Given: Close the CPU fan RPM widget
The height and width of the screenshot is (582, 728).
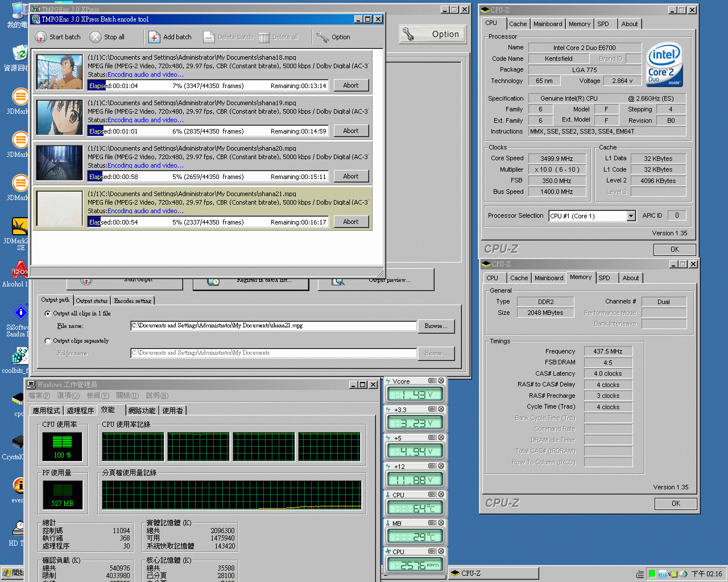Looking at the screenshot, I should coord(441,551).
